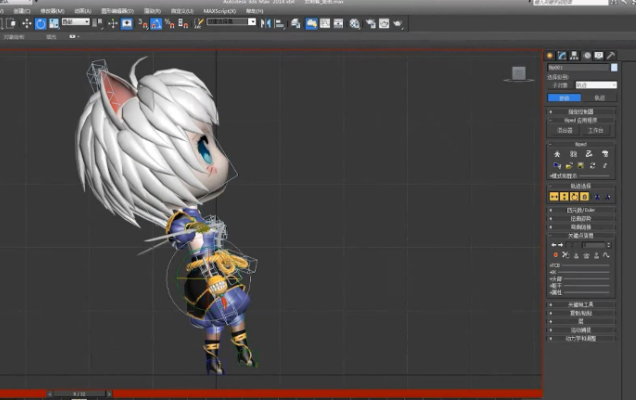Viewport: 636px width, 400px height.
Task: Expand the 指定控制器 rollout
Action: [579, 112]
